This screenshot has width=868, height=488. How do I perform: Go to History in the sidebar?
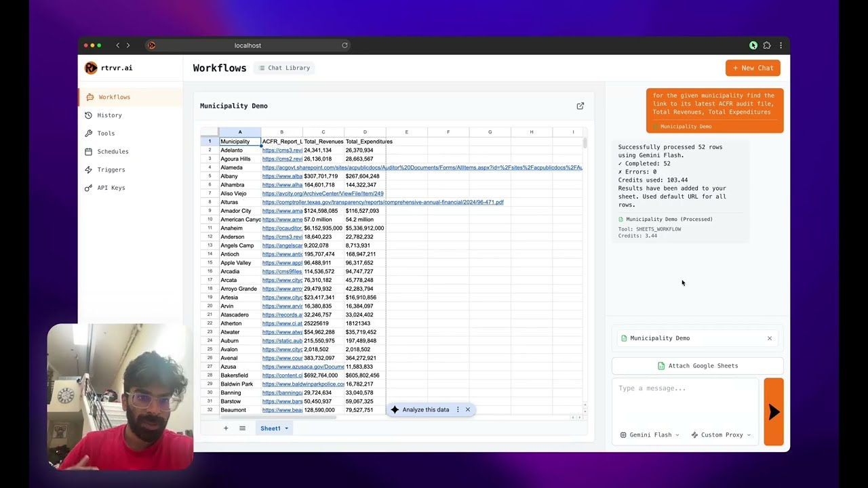click(x=109, y=115)
